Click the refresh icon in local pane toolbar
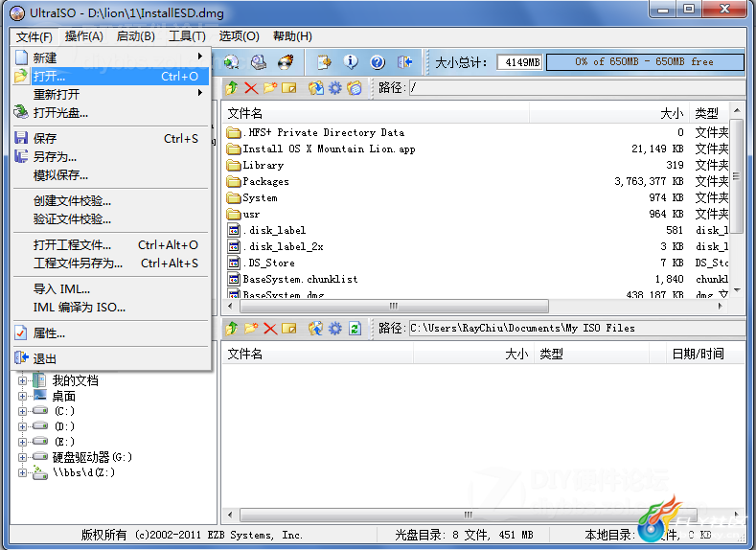Image resolution: width=756 pixels, height=550 pixels. pos(355,329)
